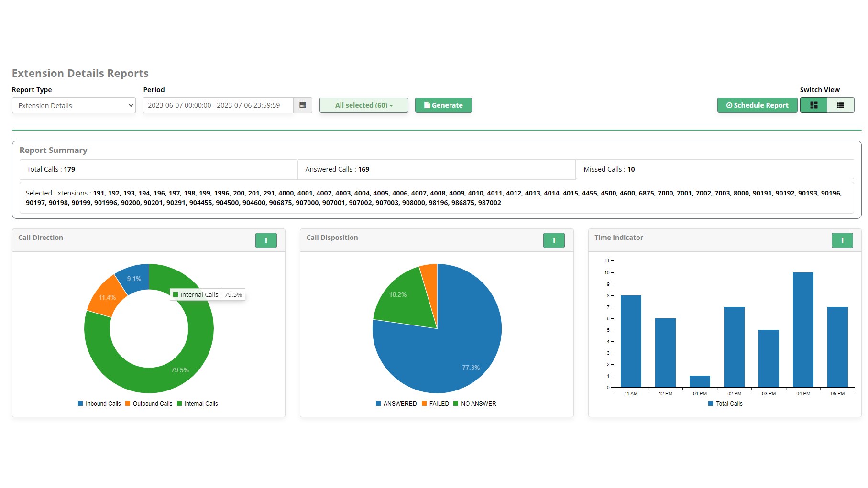This screenshot has width=868, height=488.
Task: Click the orange FAILED pie slice
Action: pos(430,287)
